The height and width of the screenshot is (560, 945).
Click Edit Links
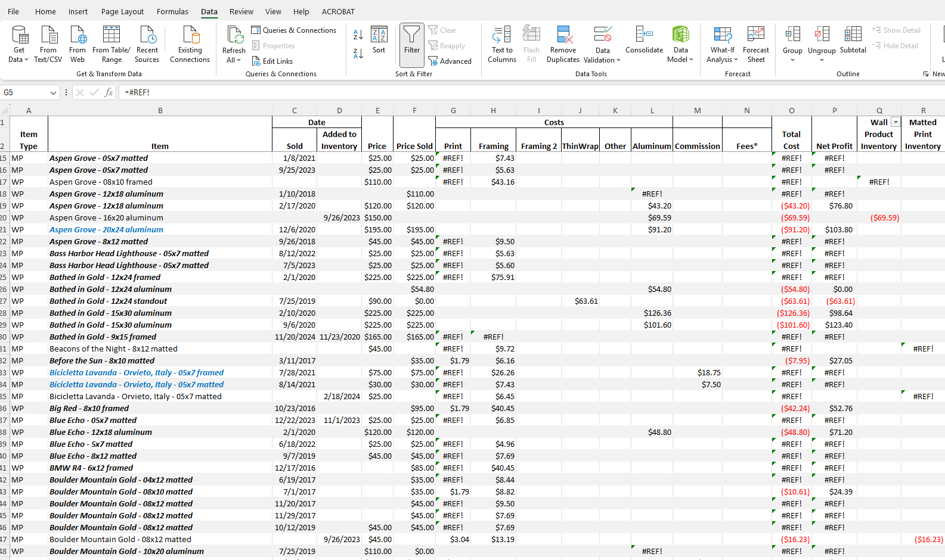[272, 61]
